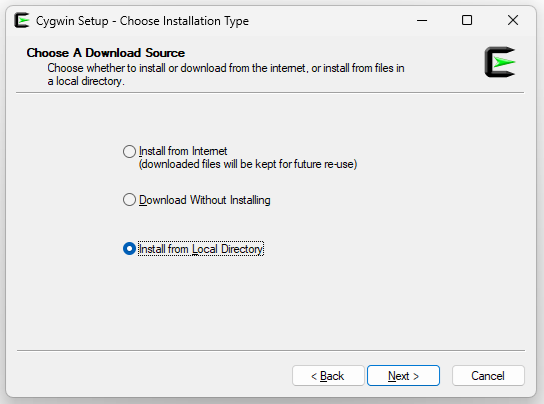Click the large Cygwin logo in header
This screenshot has width=544, height=404.
[x=500, y=62]
